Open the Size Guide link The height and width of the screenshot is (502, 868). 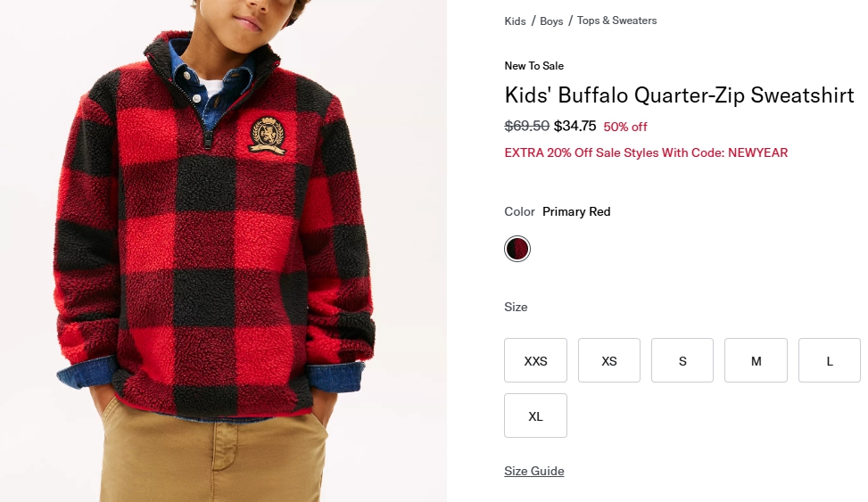click(x=534, y=471)
